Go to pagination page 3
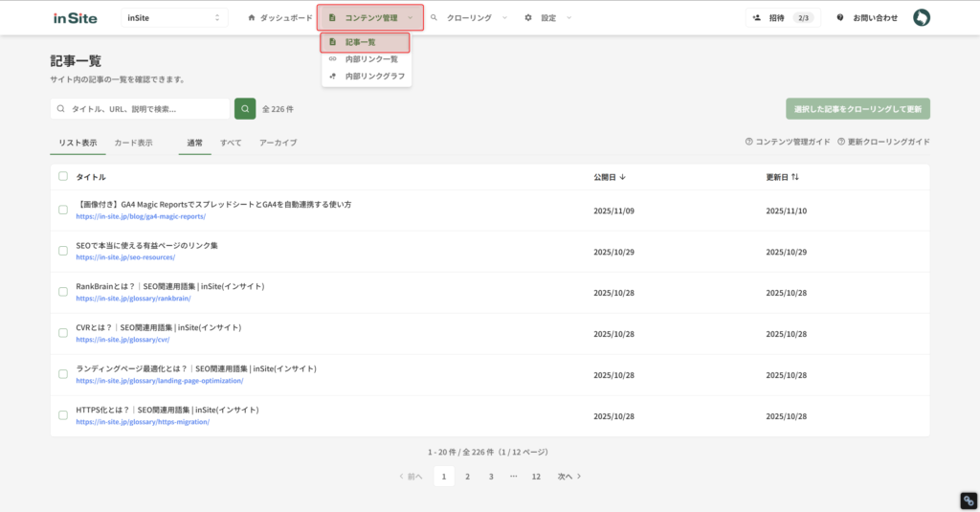 coord(491,477)
